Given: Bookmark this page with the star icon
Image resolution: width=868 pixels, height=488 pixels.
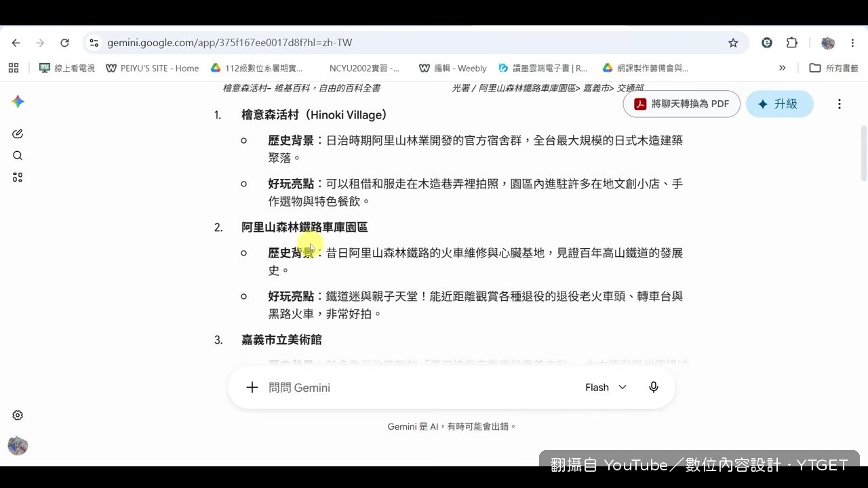Looking at the screenshot, I should click(x=733, y=43).
